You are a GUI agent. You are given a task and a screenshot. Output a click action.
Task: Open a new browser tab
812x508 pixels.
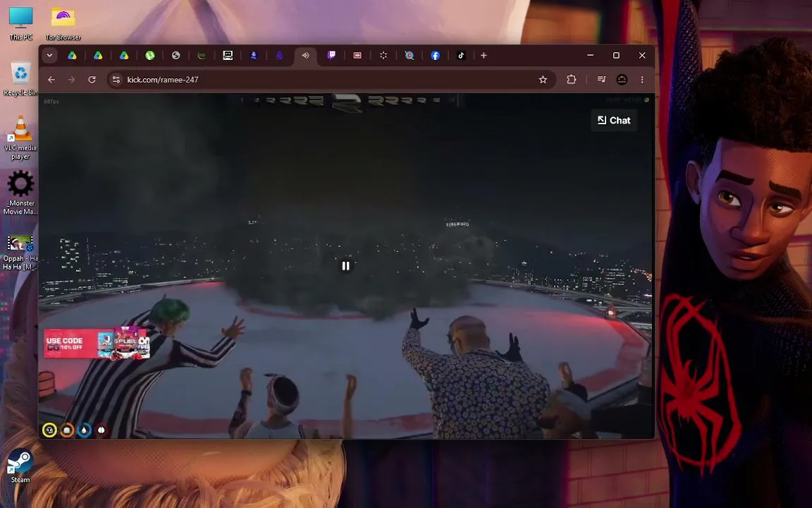click(x=484, y=56)
